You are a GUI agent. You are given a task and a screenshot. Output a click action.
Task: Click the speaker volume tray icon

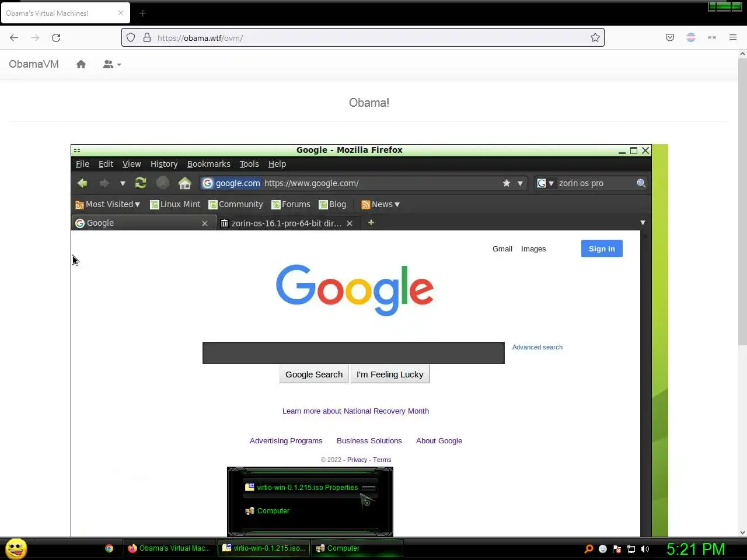(x=645, y=549)
